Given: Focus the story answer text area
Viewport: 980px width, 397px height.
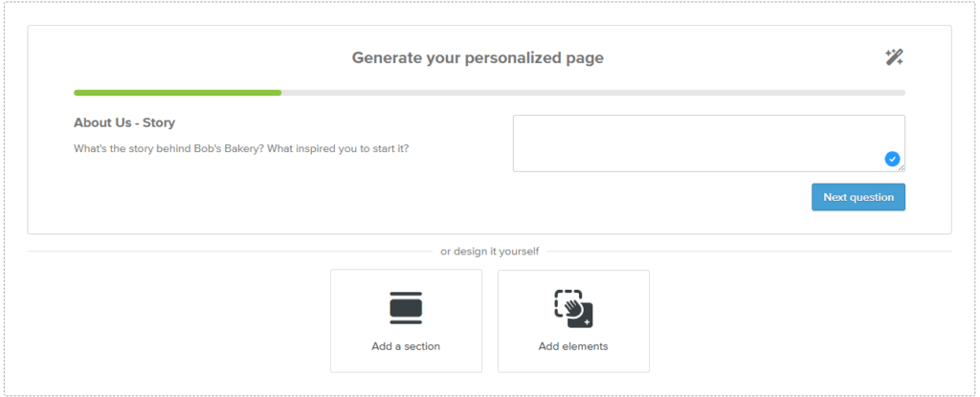Looking at the screenshot, I should click(x=709, y=143).
